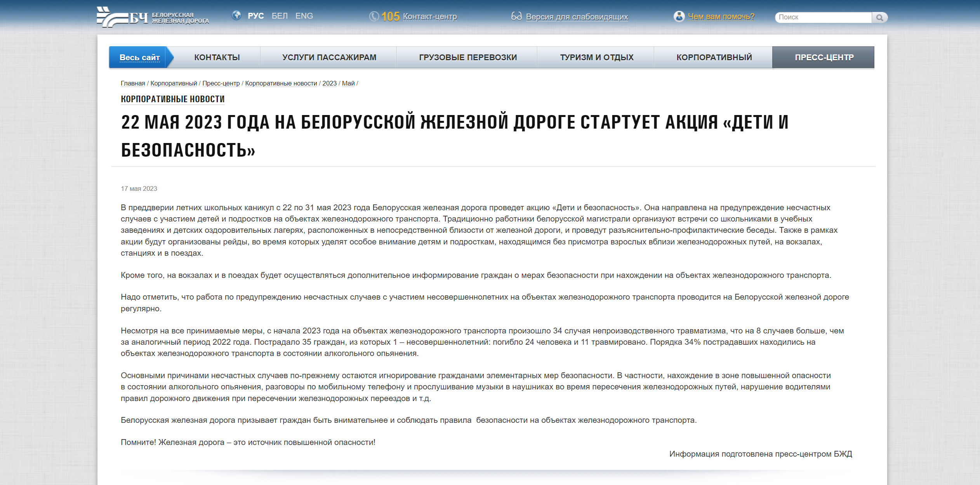The height and width of the screenshot is (485, 980).
Task: Click the «Чем вам помочь?» helper icon
Action: [679, 16]
